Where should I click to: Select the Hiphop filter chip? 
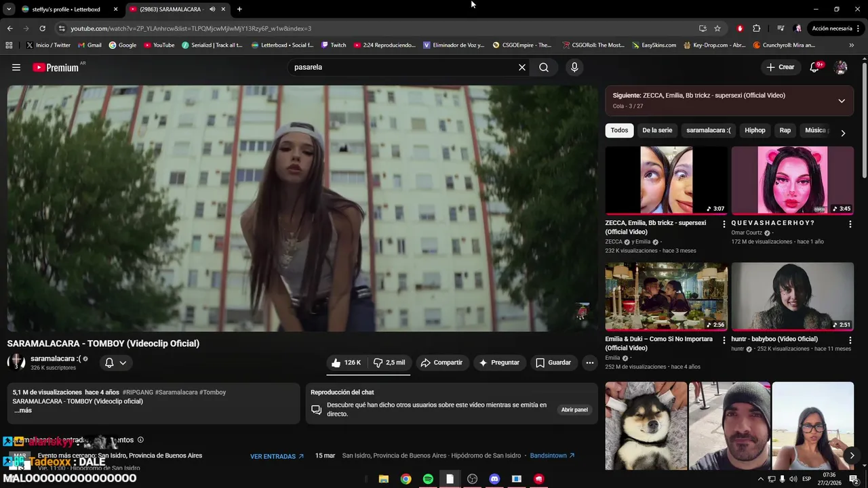755,130
